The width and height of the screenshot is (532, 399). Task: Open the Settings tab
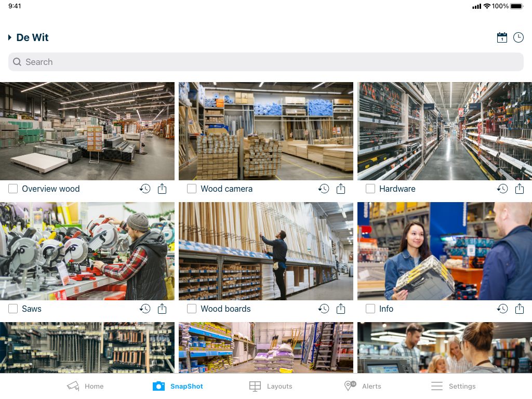click(x=453, y=386)
